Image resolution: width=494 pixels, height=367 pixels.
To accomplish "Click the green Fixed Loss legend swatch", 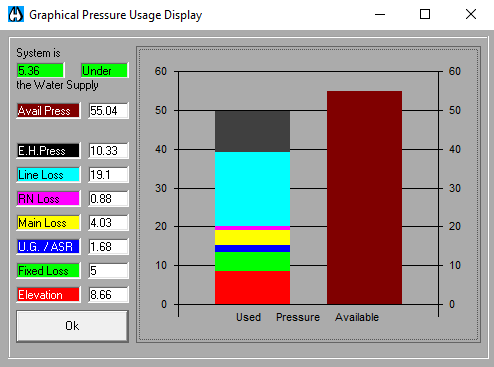I will (48, 271).
